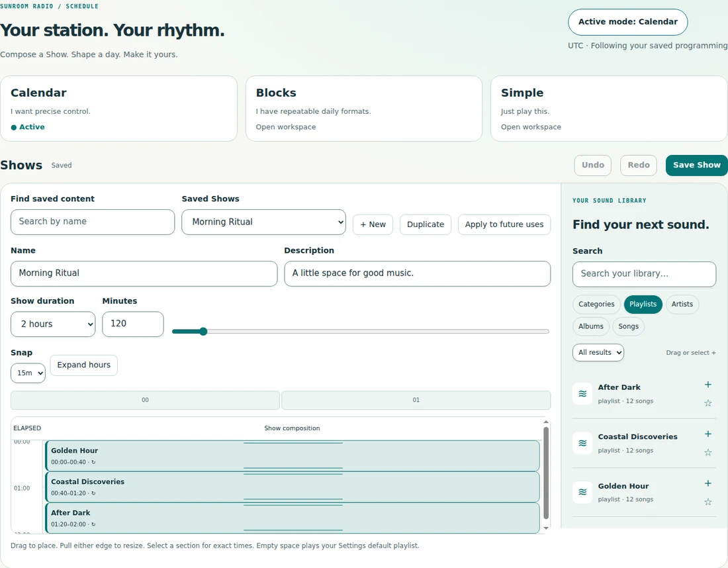Click the timeline scrollbar up arrow
Viewport: 728px width, 568px height.
[x=546, y=422]
